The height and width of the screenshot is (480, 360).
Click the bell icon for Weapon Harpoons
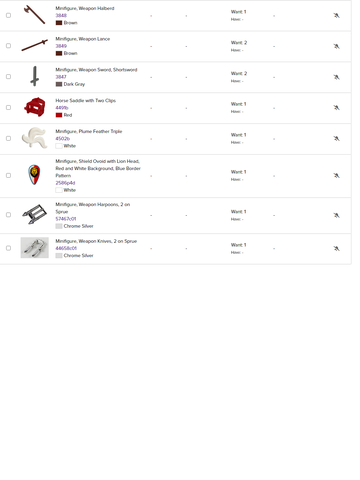click(336, 215)
